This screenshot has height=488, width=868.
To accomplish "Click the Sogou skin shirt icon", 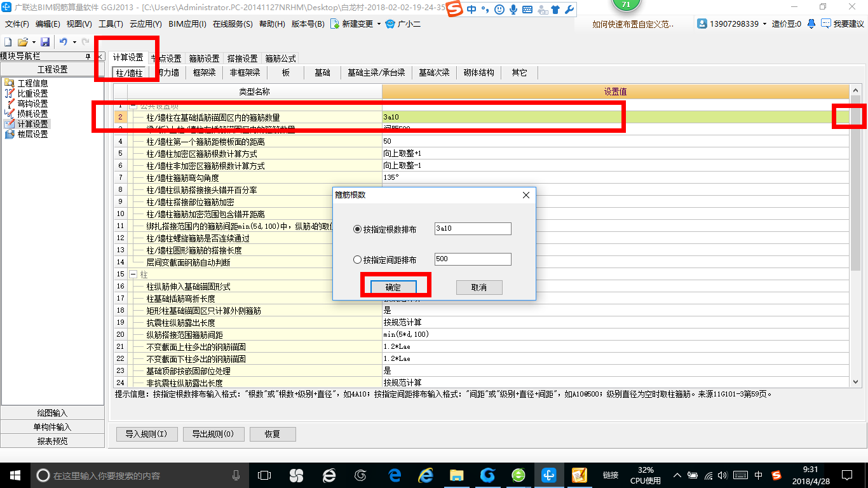I will coord(555,10).
